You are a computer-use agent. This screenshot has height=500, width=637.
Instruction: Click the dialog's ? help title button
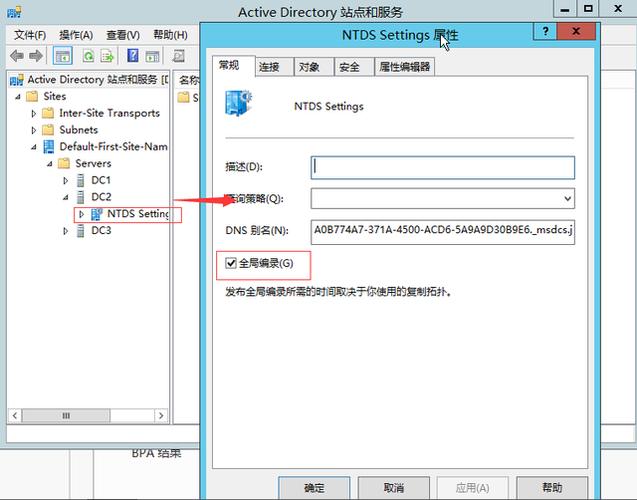click(x=545, y=31)
